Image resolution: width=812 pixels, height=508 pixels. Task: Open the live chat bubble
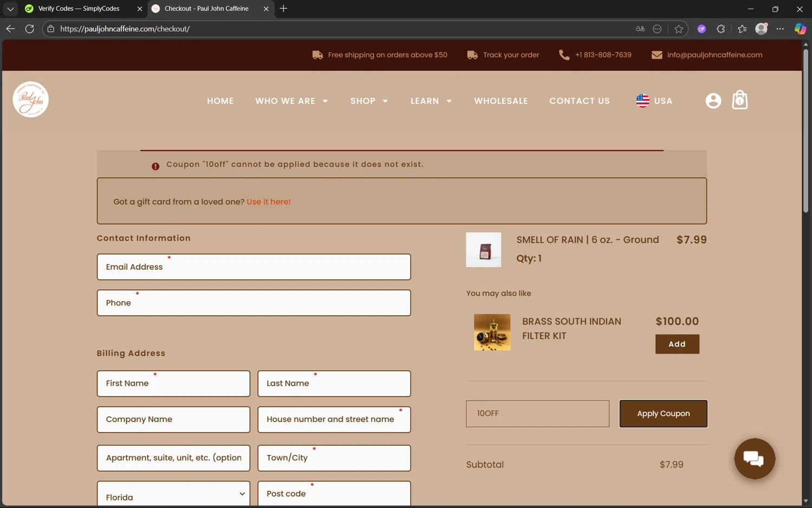pos(755,459)
